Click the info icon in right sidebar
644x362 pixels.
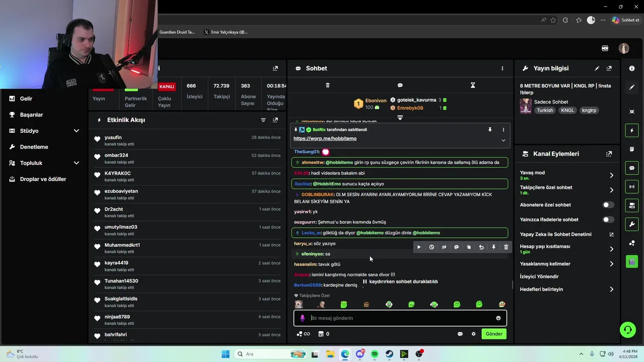pos(632,68)
